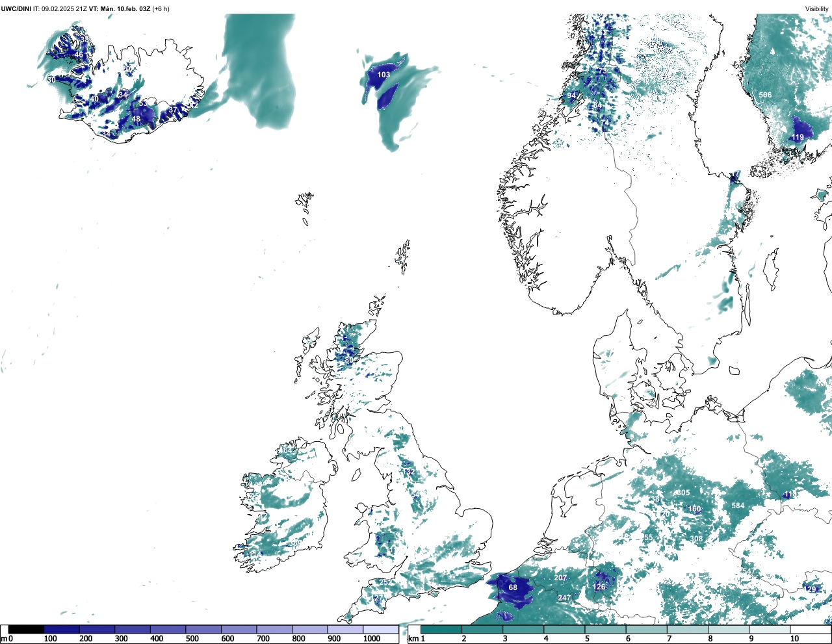Screen dimensions: 832x644
Task: Click the 68 value near the Channel coast
Action: [513, 587]
